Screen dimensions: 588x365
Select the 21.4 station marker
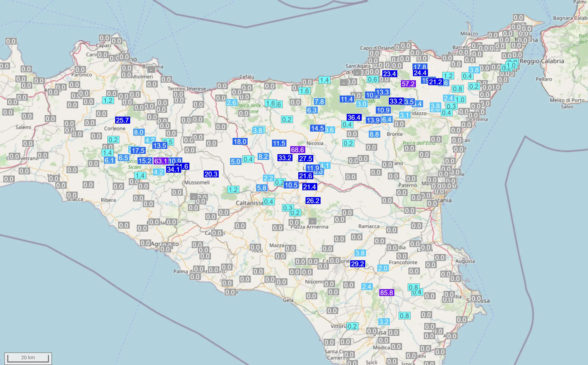pyautogui.click(x=310, y=187)
